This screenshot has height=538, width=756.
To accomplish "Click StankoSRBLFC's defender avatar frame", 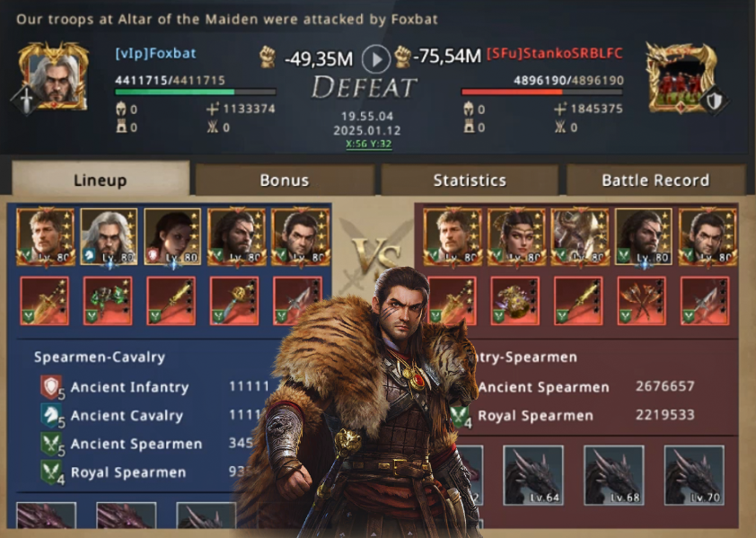I will 681,77.
